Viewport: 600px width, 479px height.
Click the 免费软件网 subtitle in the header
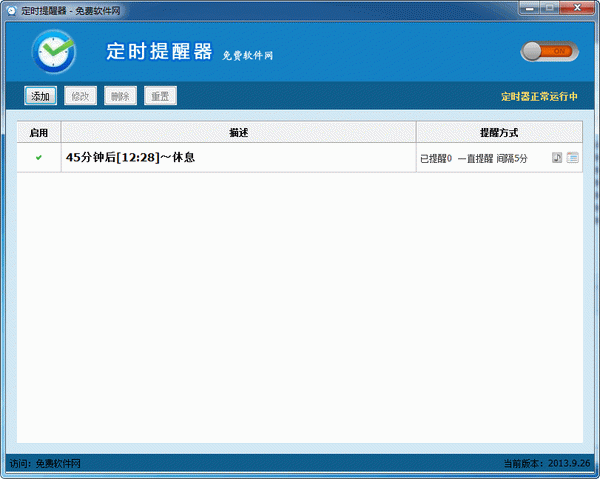tap(248, 56)
